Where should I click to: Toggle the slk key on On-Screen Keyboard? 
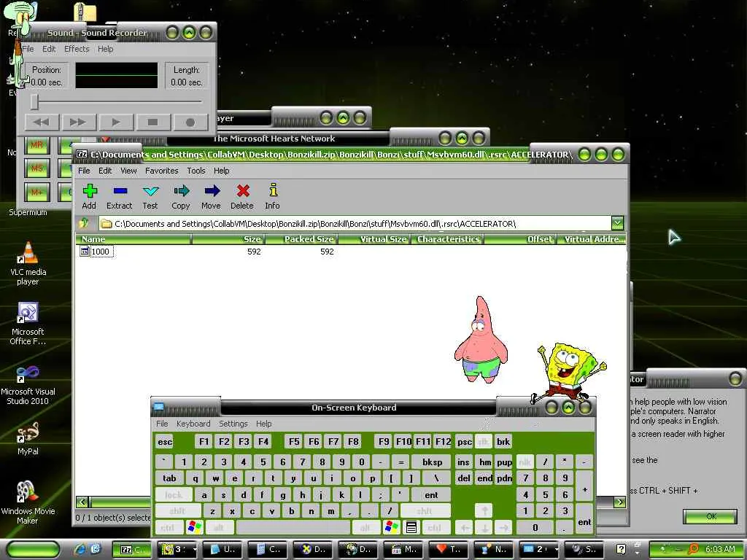pyautogui.click(x=483, y=441)
